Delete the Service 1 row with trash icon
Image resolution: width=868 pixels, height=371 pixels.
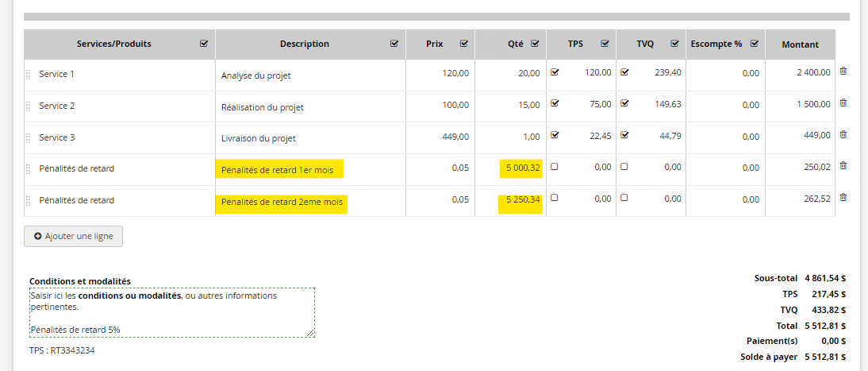point(843,71)
